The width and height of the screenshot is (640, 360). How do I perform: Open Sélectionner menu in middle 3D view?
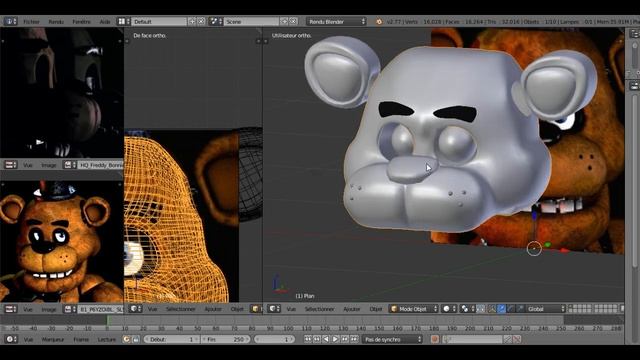tap(180, 309)
